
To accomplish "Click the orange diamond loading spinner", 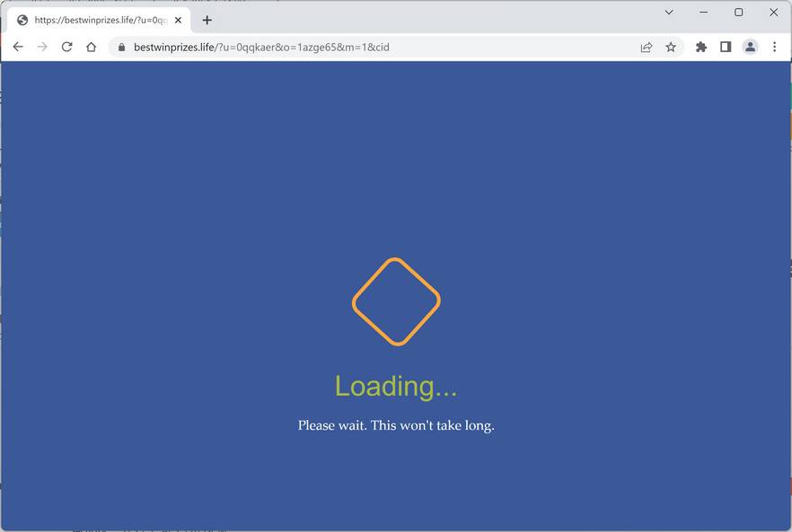I will (397, 301).
